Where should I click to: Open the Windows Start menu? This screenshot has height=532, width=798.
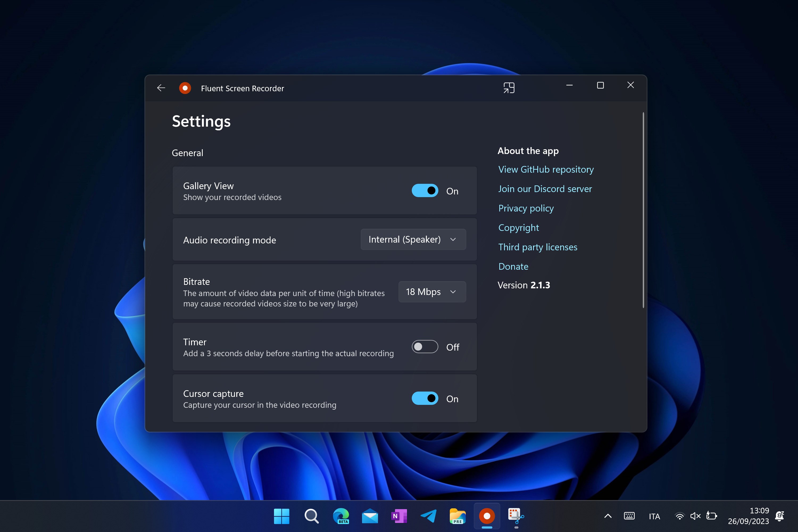(282, 516)
